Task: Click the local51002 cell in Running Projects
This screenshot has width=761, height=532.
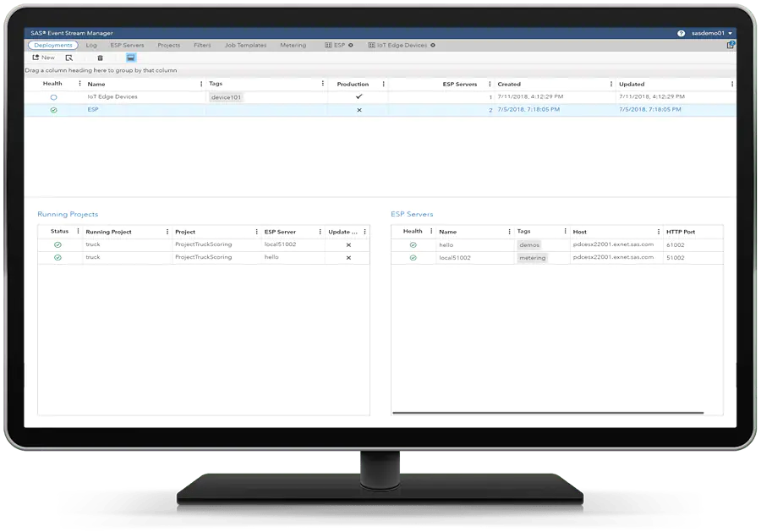Action: (x=280, y=244)
